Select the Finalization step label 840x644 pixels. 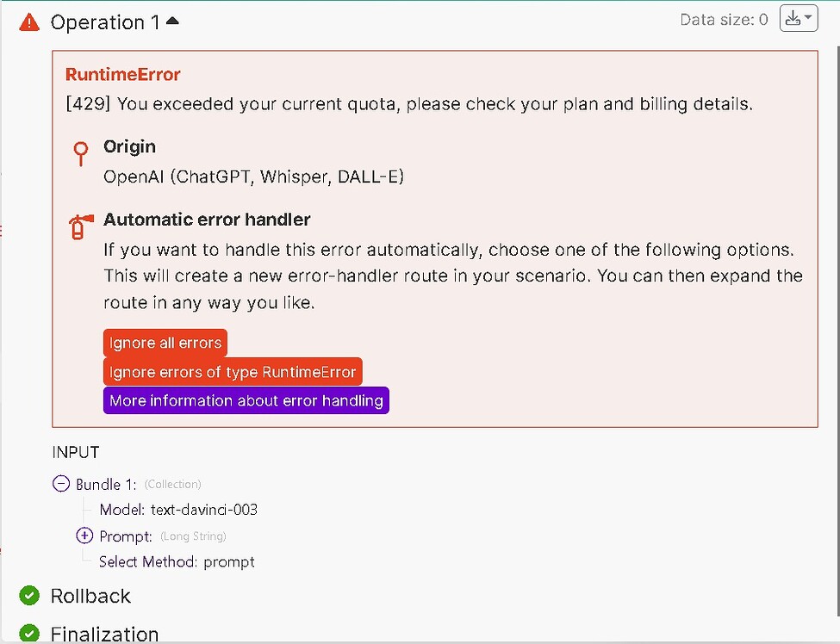point(104,635)
